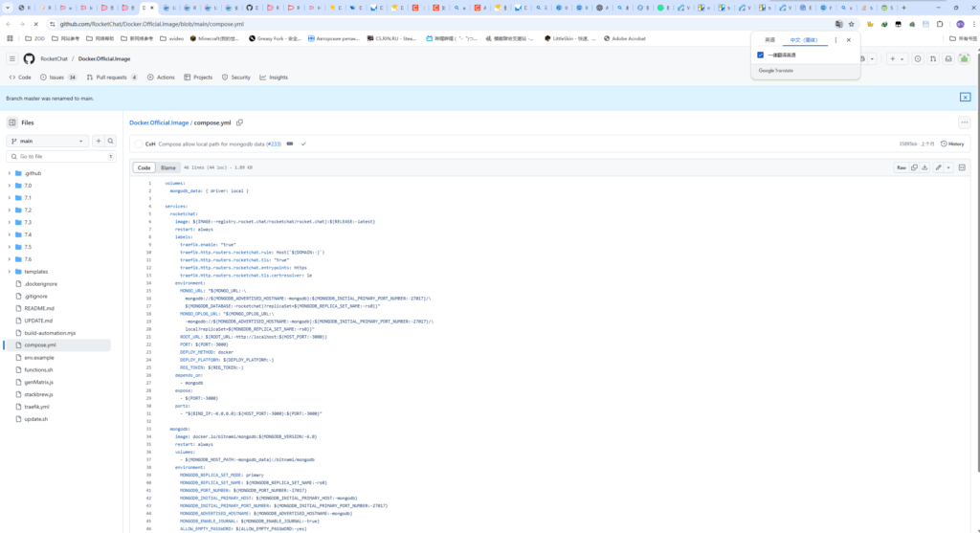Open the Issues tab
The height and width of the screenshot is (533, 980).
pyautogui.click(x=58, y=78)
